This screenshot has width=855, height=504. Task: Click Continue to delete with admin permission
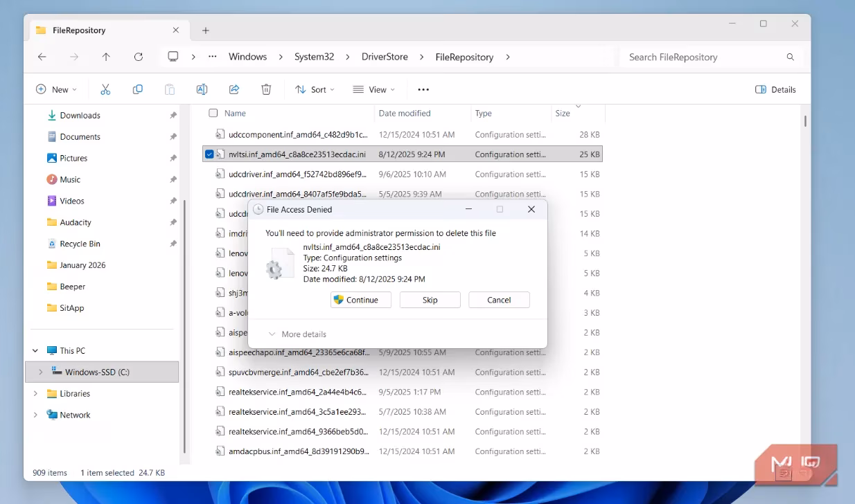tap(360, 299)
